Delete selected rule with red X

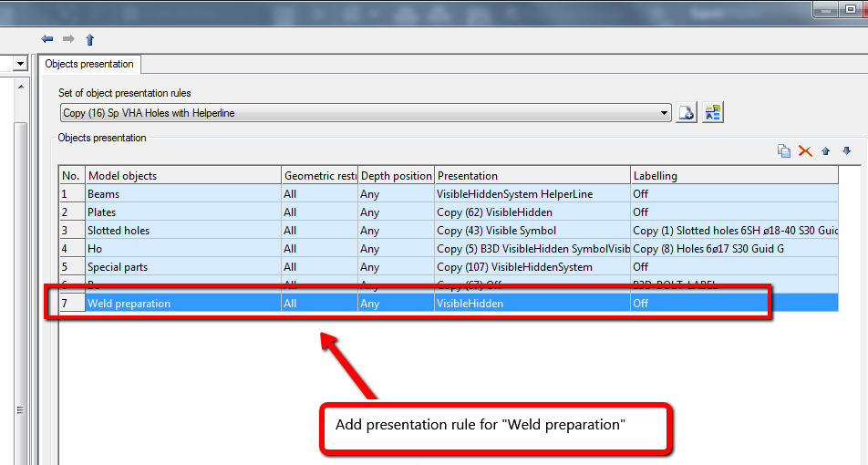(805, 150)
